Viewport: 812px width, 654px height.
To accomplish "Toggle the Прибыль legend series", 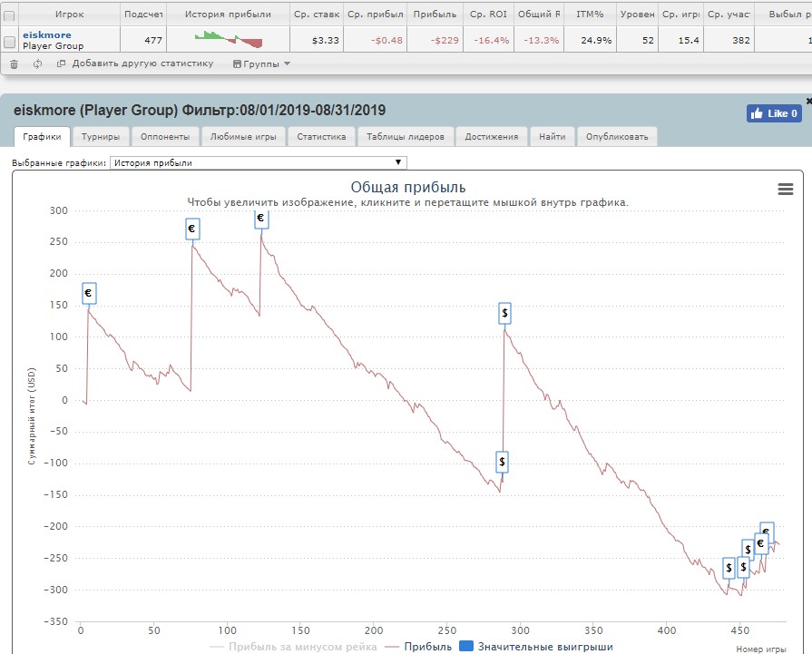I will click(x=418, y=646).
